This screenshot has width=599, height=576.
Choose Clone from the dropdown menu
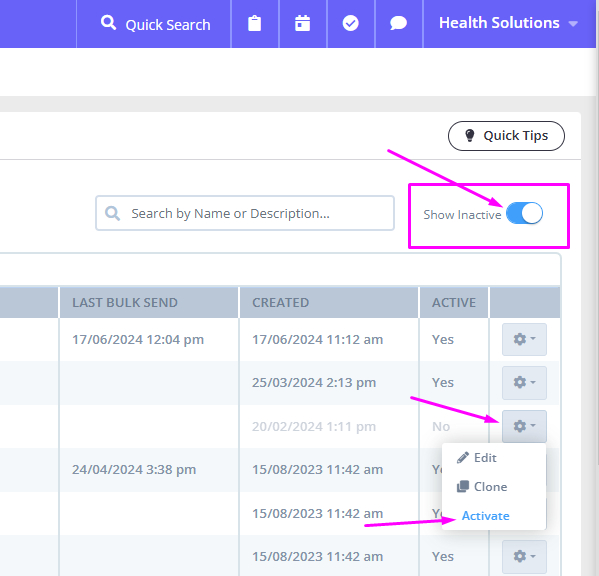(x=491, y=487)
